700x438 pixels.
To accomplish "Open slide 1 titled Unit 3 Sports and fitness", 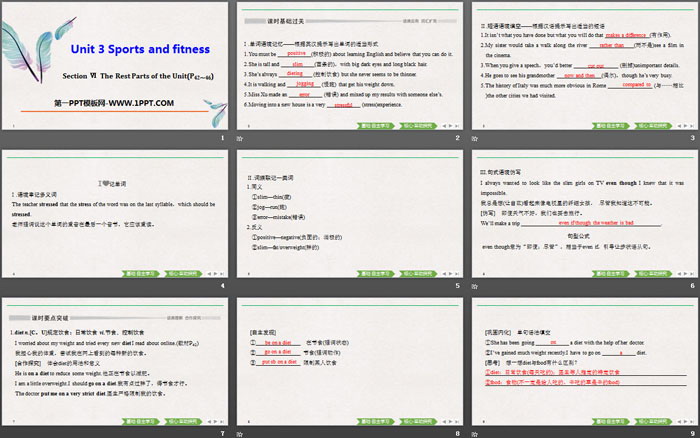I will [x=116, y=66].
